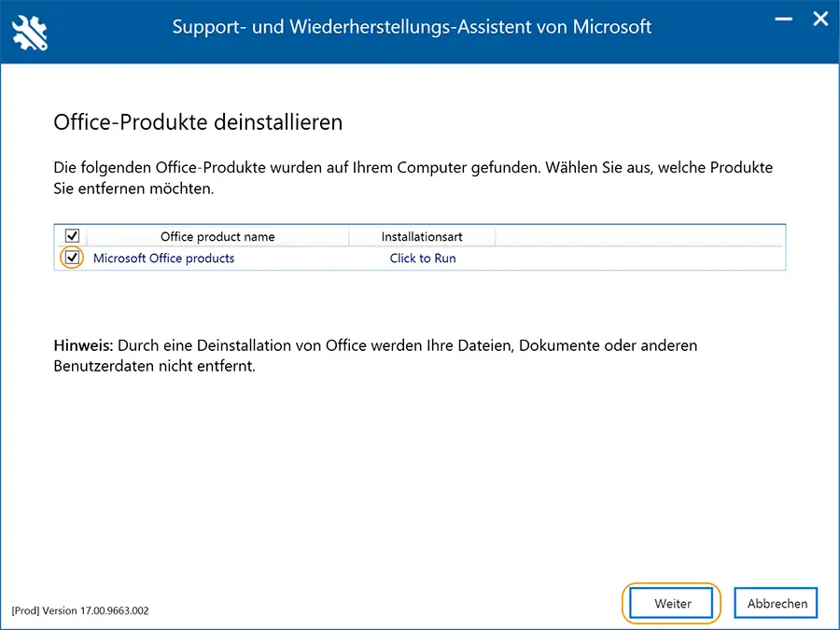Uncheck the Microsoft Office products checkbox

click(x=72, y=258)
